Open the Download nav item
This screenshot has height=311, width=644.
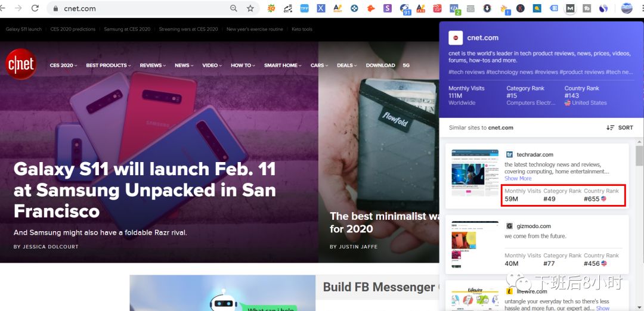tap(380, 65)
